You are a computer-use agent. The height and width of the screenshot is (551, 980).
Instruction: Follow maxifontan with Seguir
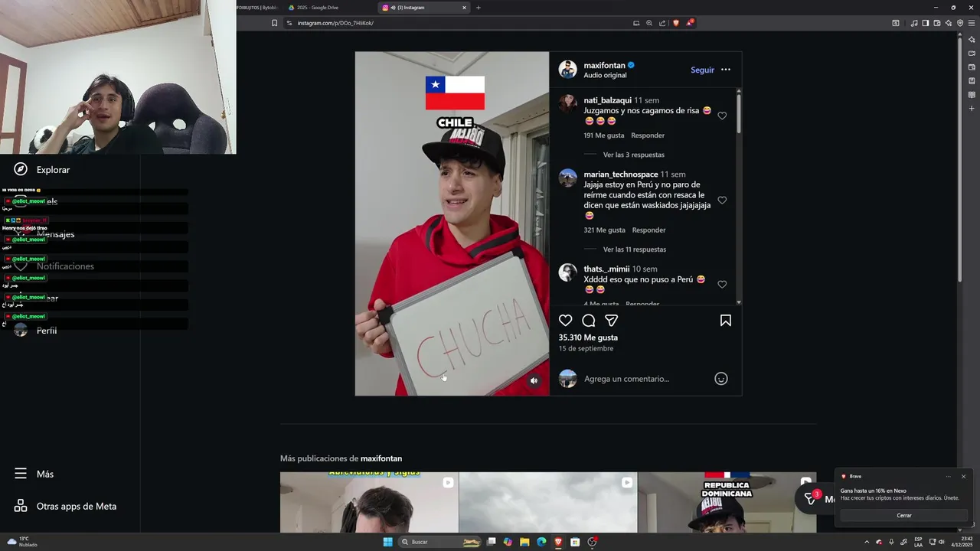point(702,70)
